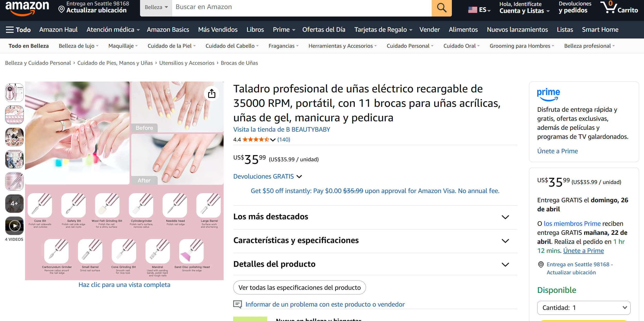Image resolution: width=644 pixels, height=321 pixels.
Task: Select the 4+ more images thumbnail
Action: (14, 204)
